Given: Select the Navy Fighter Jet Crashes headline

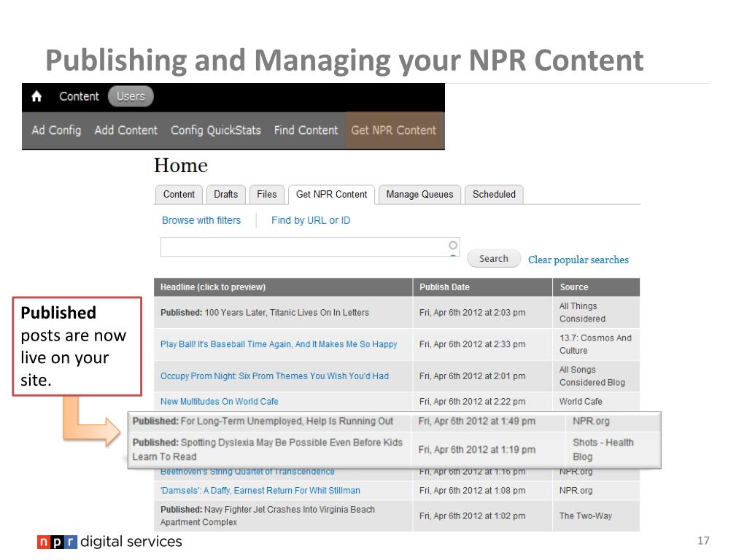Looking at the screenshot, I should click(268, 516).
